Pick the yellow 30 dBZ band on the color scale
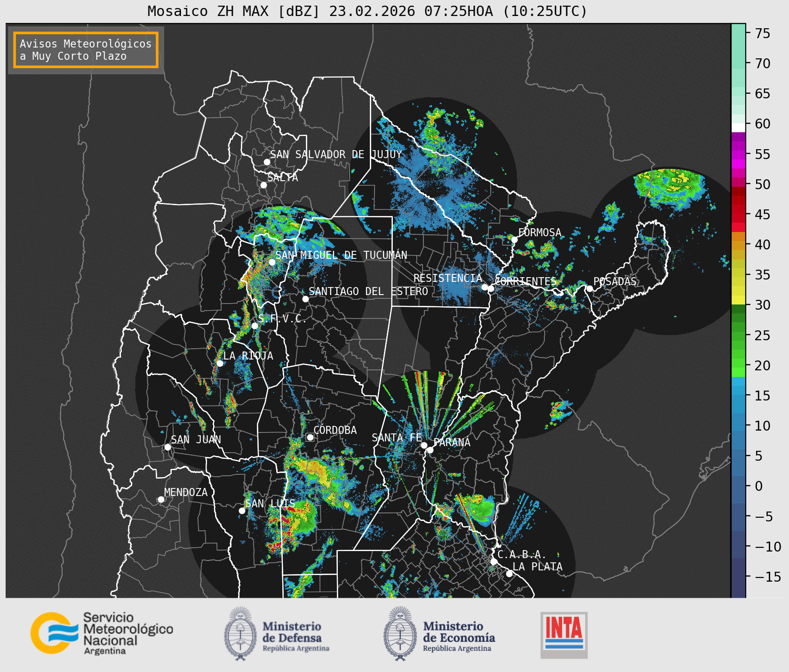Image resolution: width=789 pixels, height=672 pixels. pos(738,300)
